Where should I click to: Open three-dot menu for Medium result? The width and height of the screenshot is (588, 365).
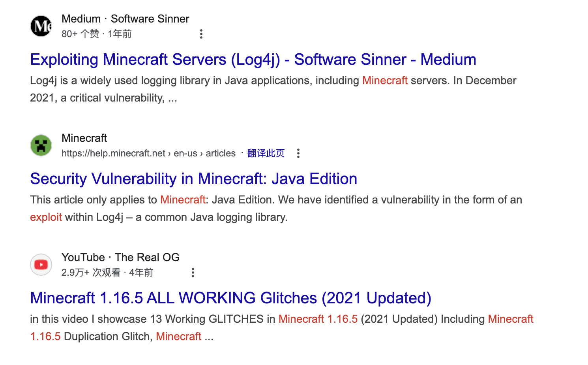[x=201, y=34]
